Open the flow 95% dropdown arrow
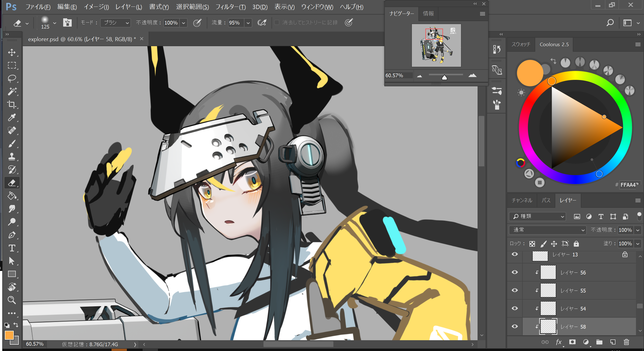This screenshot has height=351, width=644. tap(248, 23)
